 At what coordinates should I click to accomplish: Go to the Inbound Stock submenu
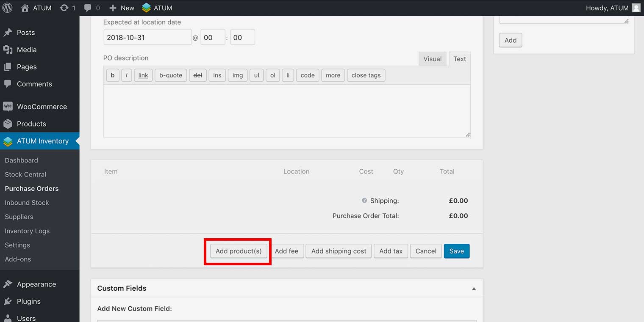(27, 203)
